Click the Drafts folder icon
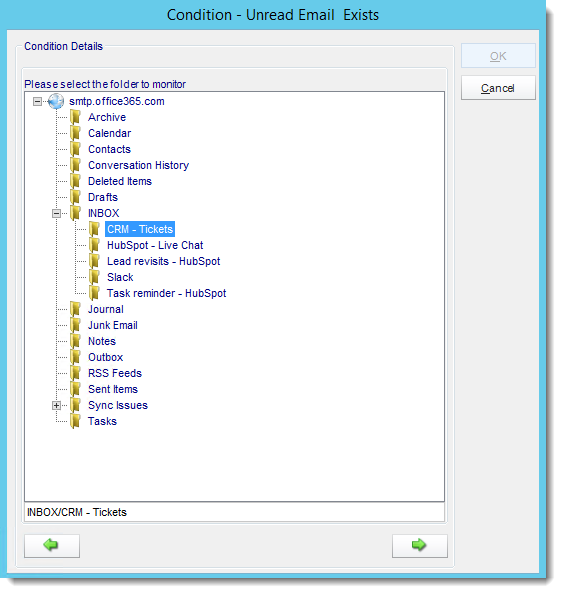The width and height of the screenshot is (561, 593). pos(76,197)
